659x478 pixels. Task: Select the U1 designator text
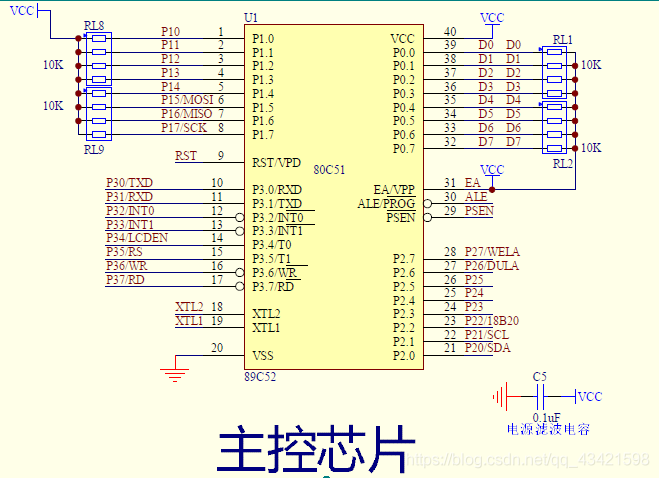(250, 19)
